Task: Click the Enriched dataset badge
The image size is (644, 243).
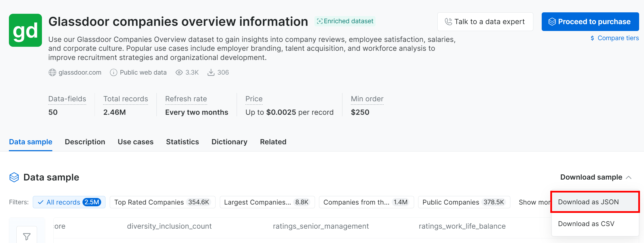Action: tap(345, 21)
